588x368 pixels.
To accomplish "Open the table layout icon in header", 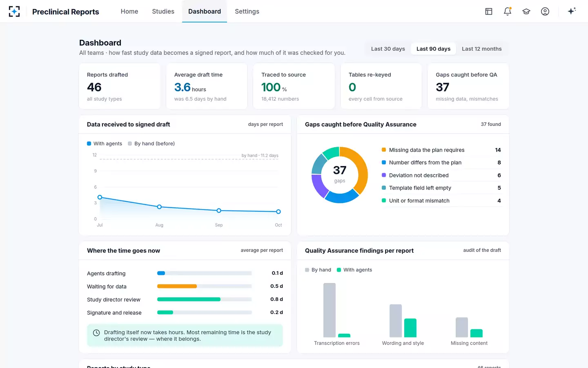I will click(x=489, y=11).
